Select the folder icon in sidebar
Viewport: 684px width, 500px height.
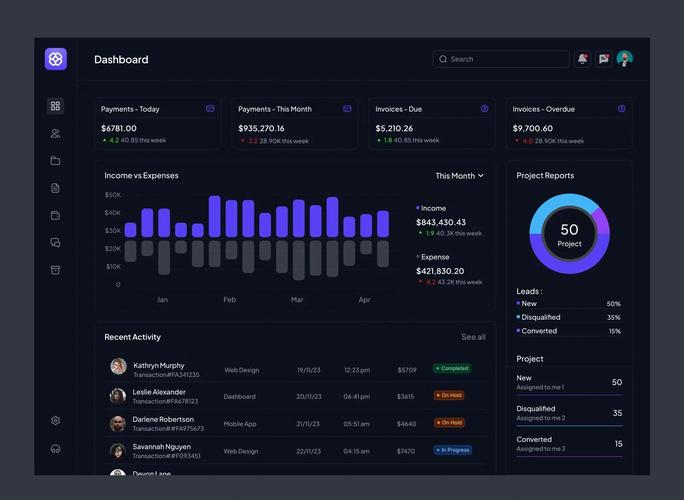(55, 161)
